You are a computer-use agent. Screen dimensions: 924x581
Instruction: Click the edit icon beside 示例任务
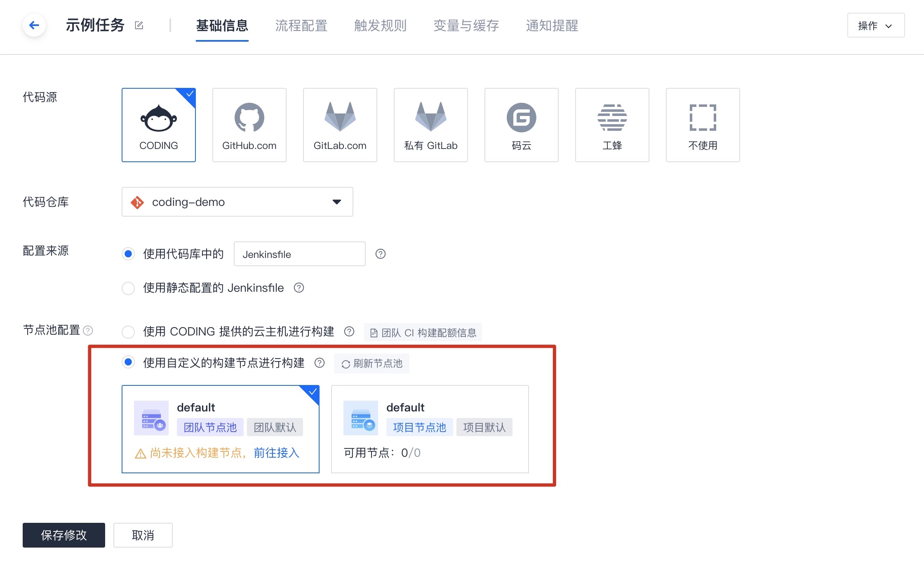[x=139, y=26]
